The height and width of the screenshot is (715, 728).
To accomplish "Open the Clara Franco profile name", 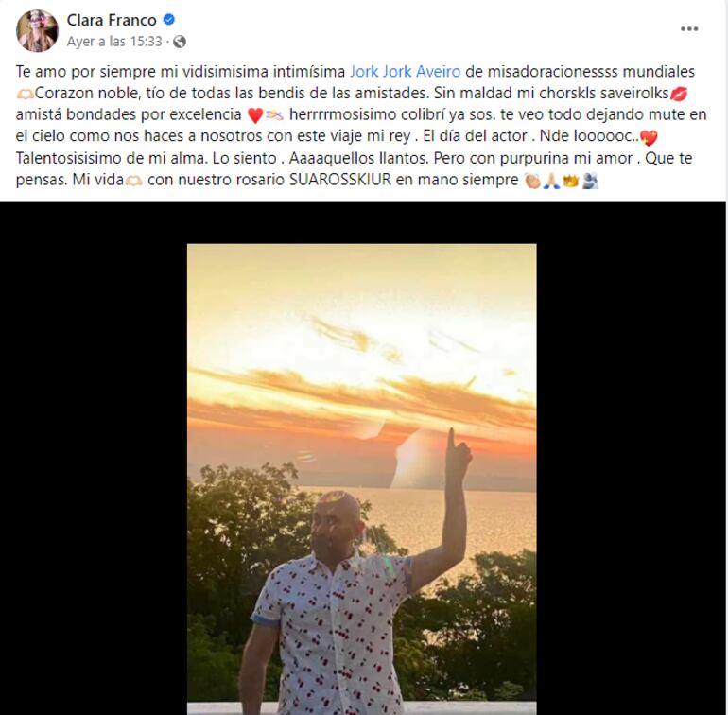I will point(112,20).
